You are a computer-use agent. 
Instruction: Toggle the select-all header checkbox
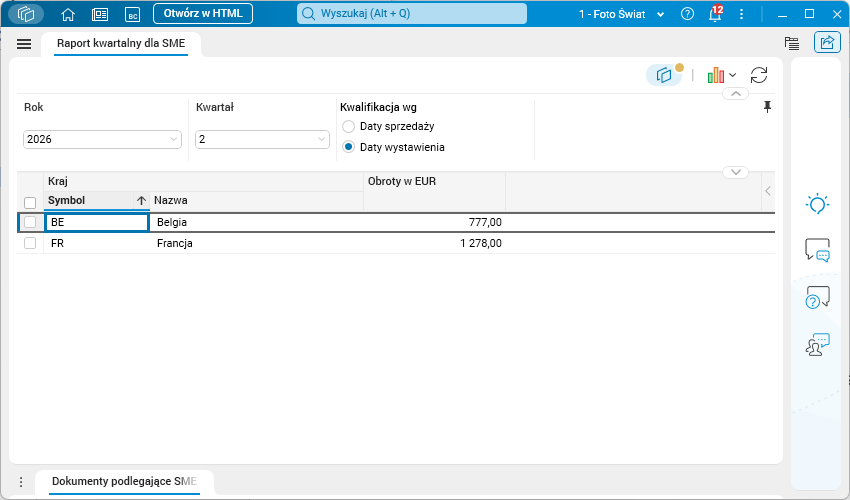pyautogui.click(x=30, y=203)
